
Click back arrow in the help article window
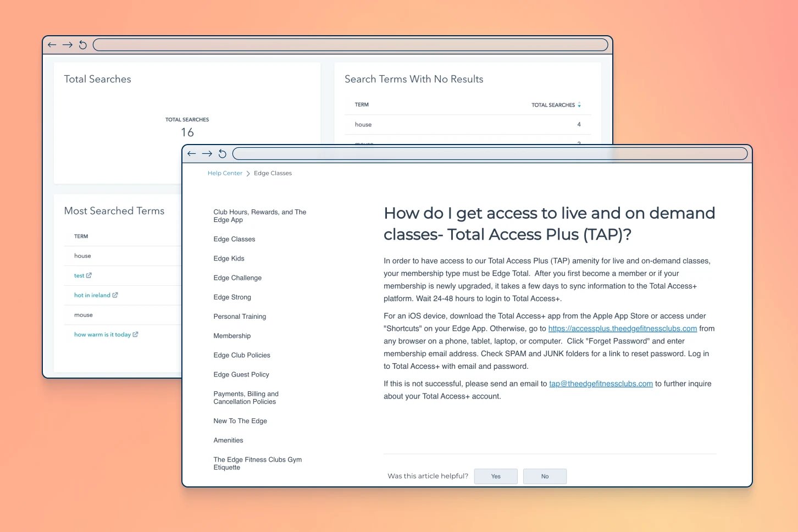coord(192,154)
